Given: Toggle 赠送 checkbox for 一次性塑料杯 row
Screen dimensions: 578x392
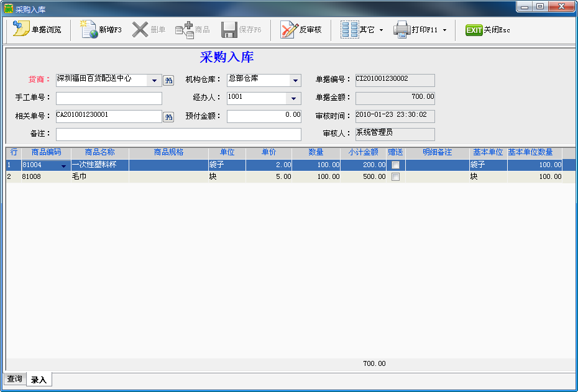Looking at the screenshot, I should click(x=395, y=165).
